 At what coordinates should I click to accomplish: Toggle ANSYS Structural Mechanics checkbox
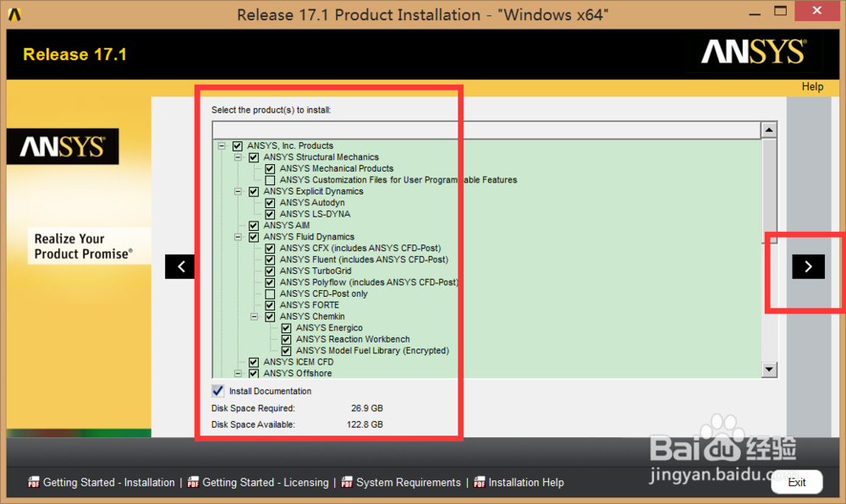point(254,157)
